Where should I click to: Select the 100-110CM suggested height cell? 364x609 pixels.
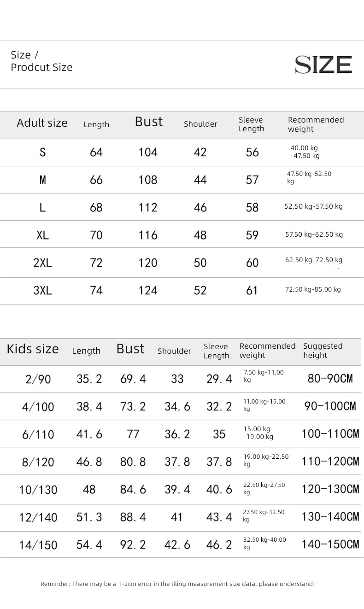click(x=330, y=433)
